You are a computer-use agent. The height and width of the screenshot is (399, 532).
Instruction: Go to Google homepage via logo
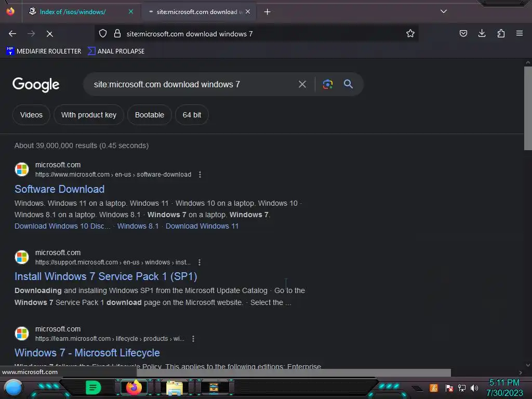pyautogui.click(x=36, y=85)
